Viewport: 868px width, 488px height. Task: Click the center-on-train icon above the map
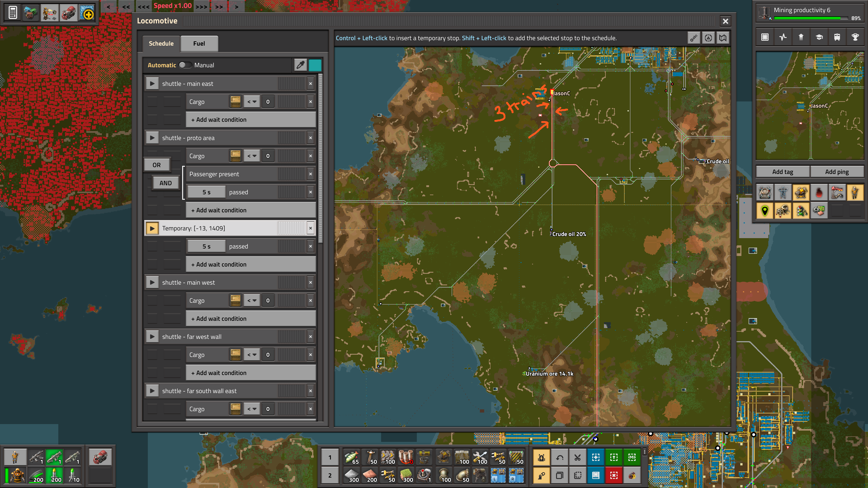[x=708, y=38]
